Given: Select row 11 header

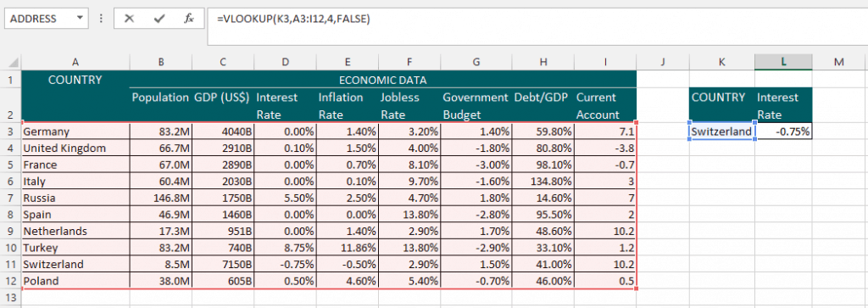Looking at the screenshot, I should pyautogui.click(x=10, y=264).
